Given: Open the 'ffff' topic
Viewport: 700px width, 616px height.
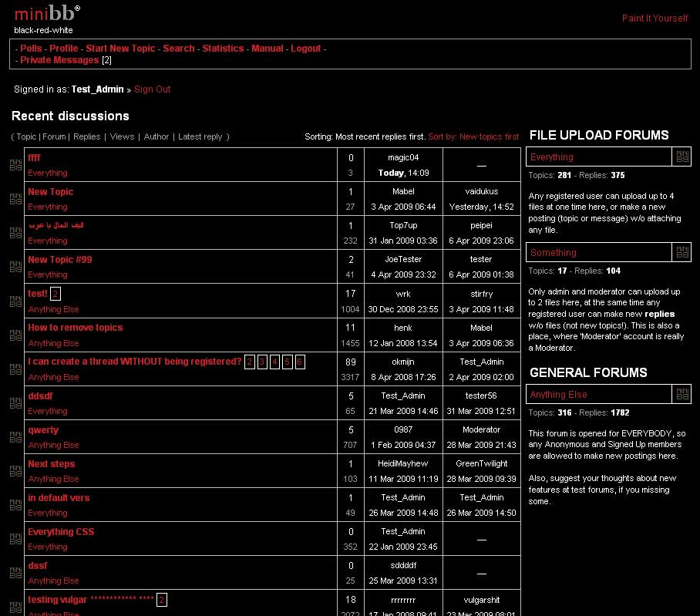Looking at the screenshot, I should click(x=34, y=157).
